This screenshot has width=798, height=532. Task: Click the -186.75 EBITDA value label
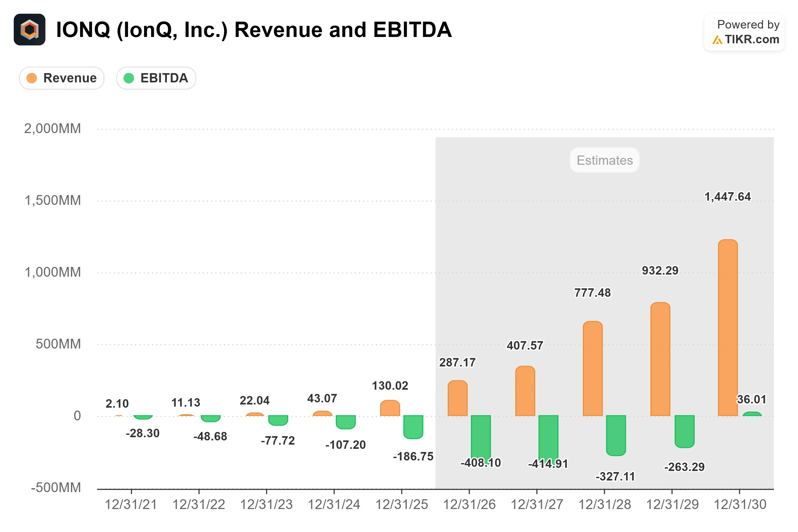point(413,457)
